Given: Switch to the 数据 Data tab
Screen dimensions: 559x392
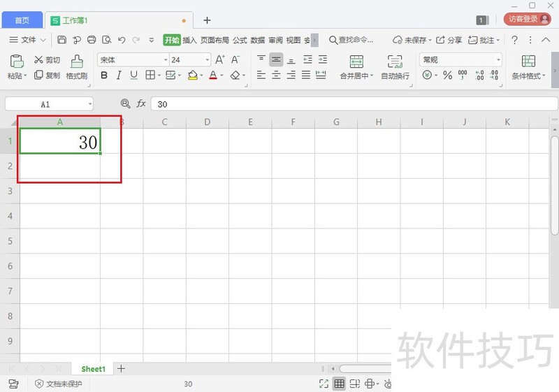Looking at the screenshot, I should [257, 40].
